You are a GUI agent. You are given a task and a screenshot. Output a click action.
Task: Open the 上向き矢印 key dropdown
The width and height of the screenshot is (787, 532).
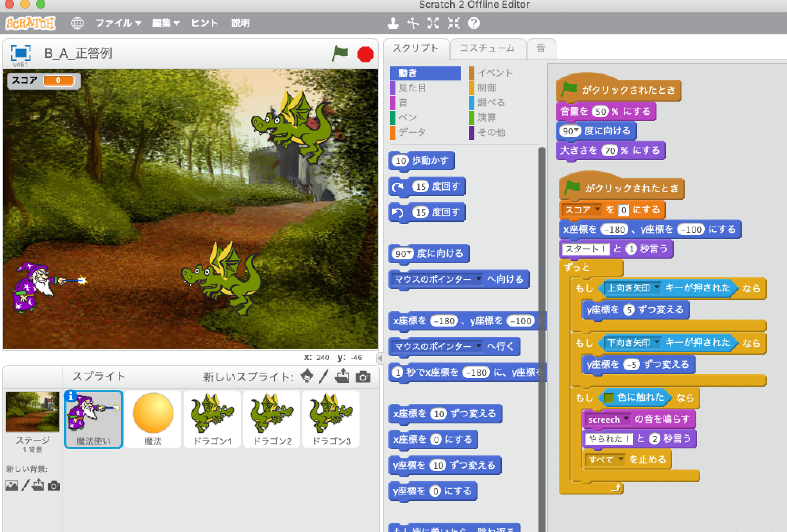point(657,288)
